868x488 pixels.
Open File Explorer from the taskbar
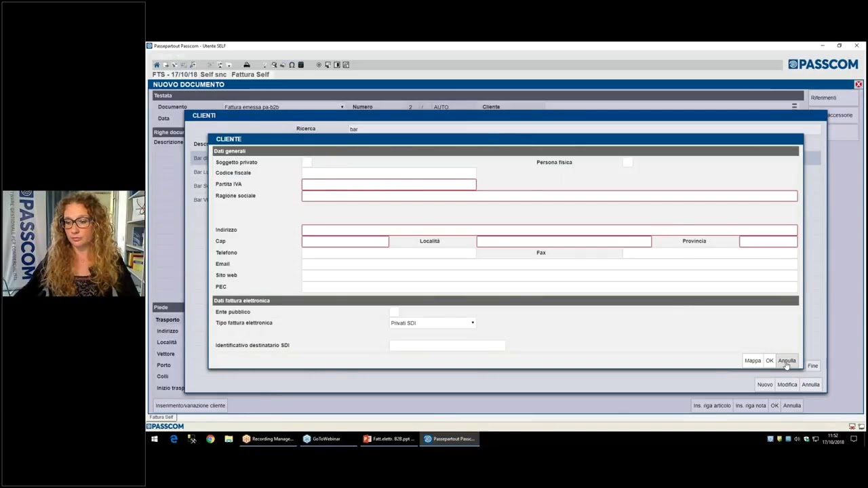[229, 439]
